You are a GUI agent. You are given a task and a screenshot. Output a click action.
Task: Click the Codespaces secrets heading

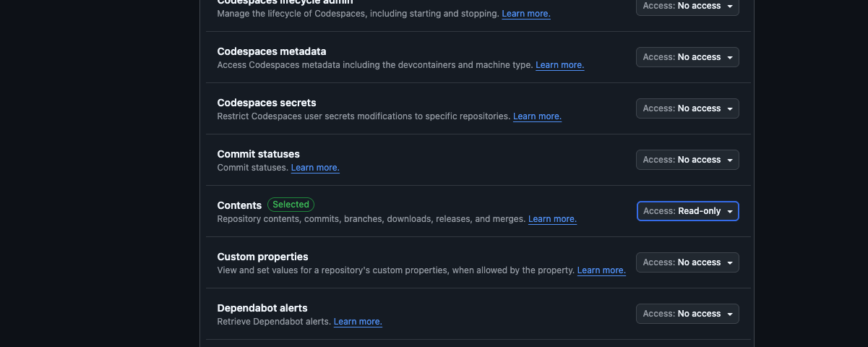tap(267, 103)
